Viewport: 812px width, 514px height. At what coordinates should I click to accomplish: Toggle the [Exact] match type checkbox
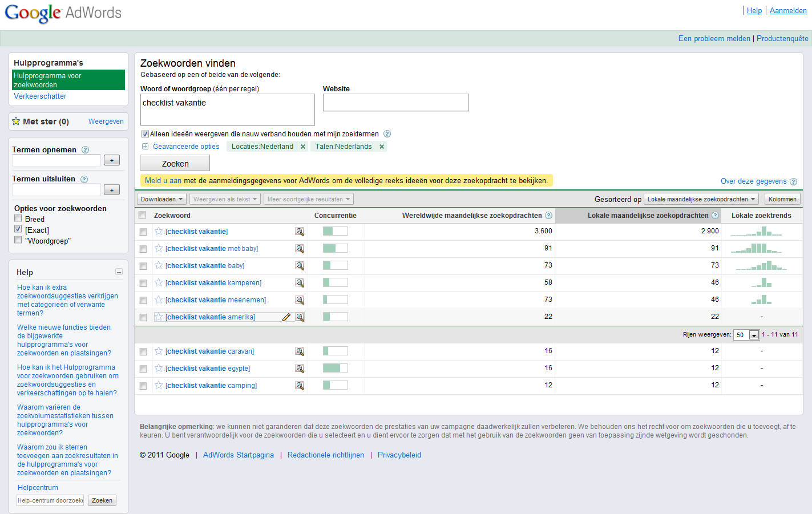[x=18, y=229]
